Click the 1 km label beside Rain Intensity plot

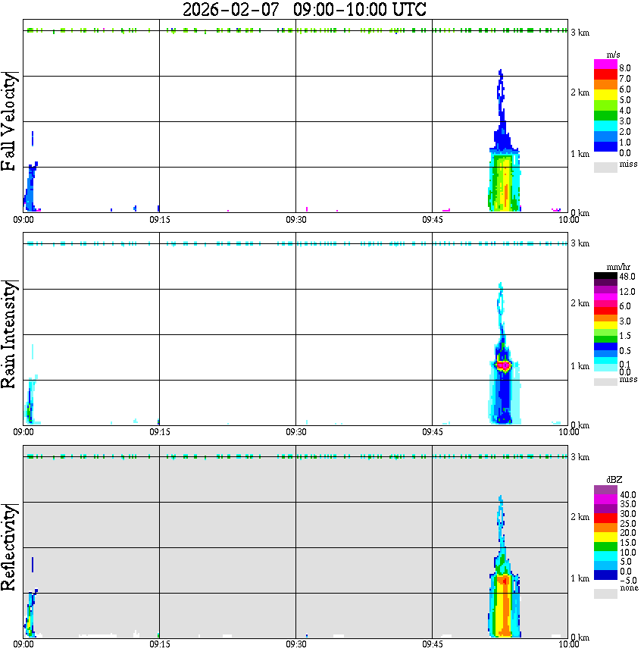580,366
